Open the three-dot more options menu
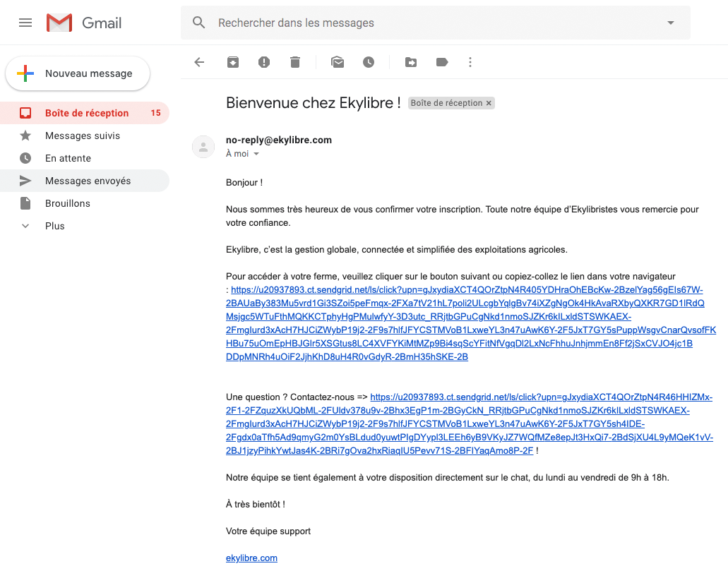The height and width of the screenshot is (566, 728). pos(470,62)
